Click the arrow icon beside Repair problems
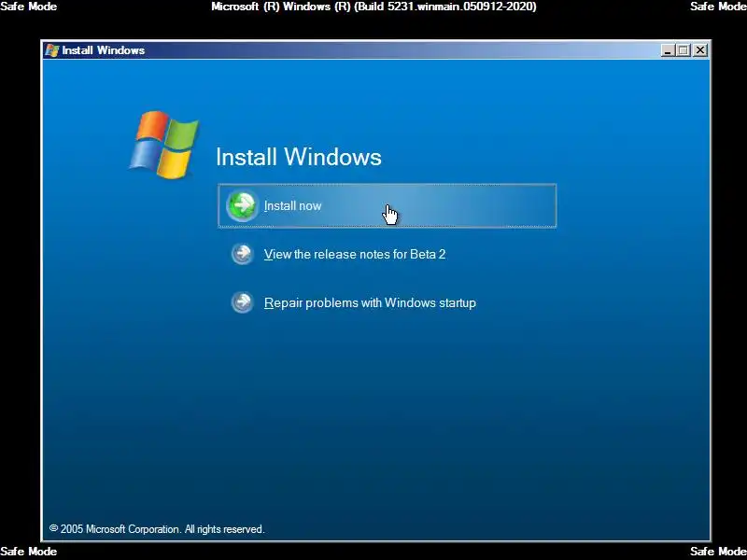 tap(243, 302)
